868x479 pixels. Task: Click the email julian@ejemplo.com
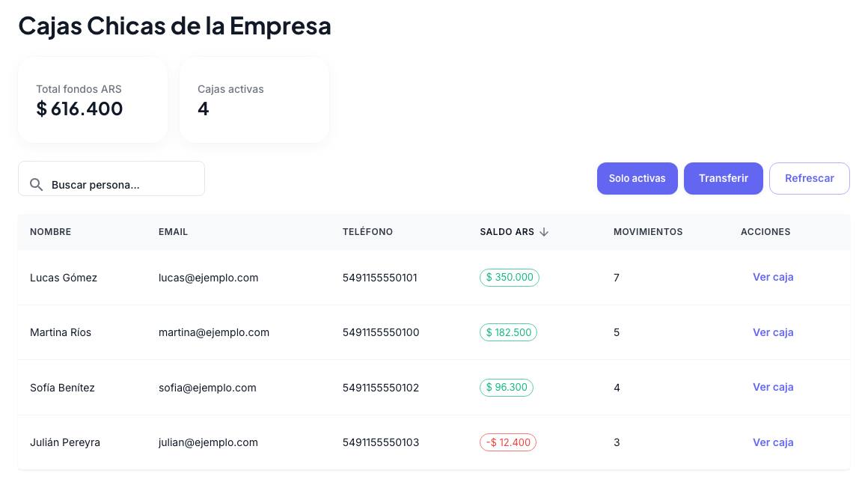tap(208, 442)
